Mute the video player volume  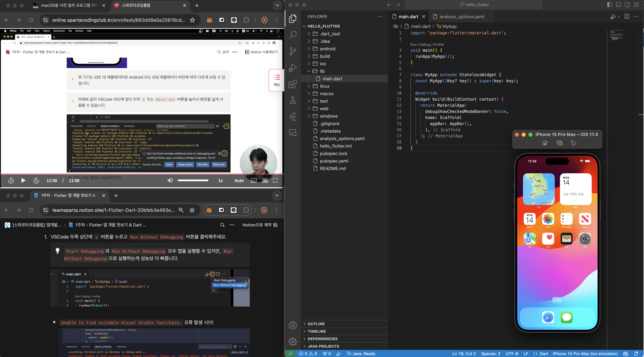[170, 181]
